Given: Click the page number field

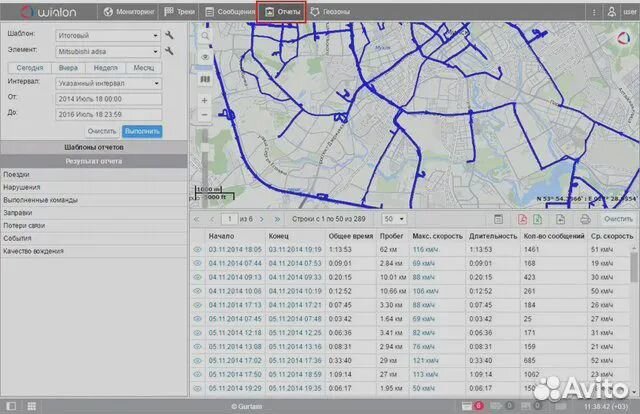Looking at the screenshot, I should pos(229,219).
